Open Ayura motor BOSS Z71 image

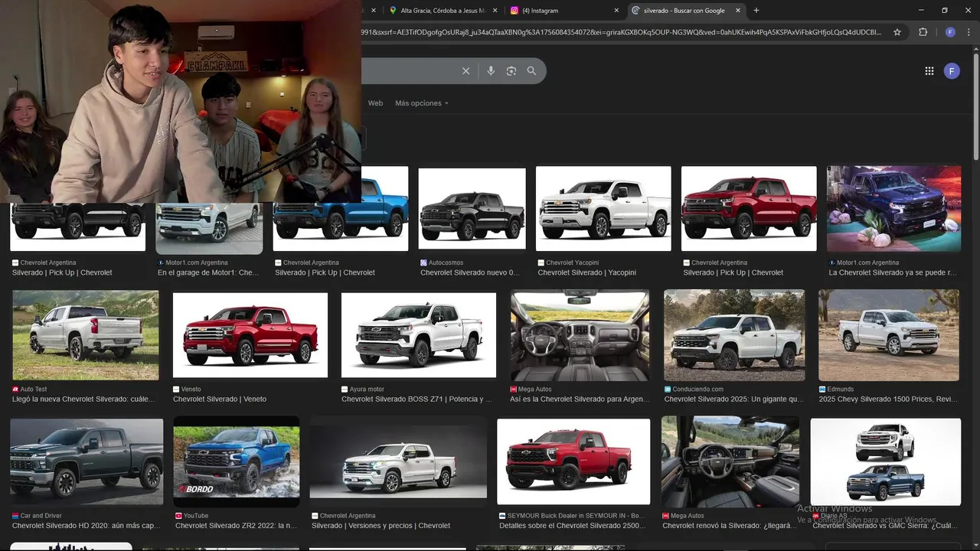coord(419,335)
